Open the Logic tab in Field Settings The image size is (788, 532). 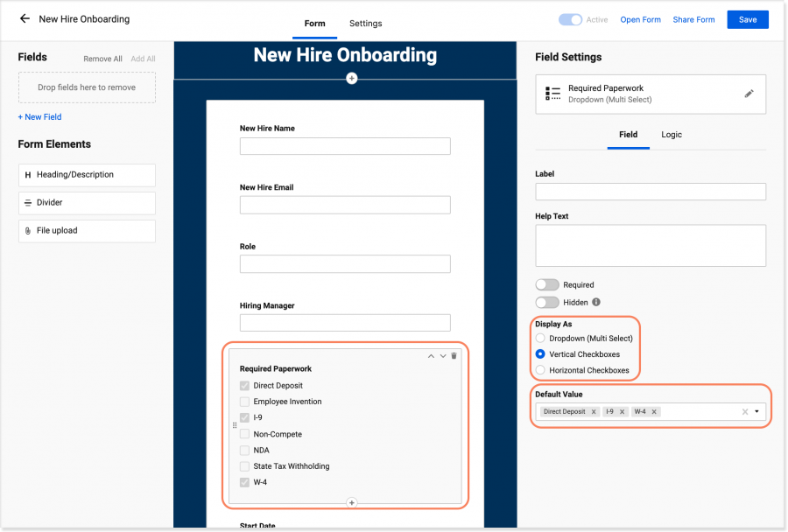[672, 135]
